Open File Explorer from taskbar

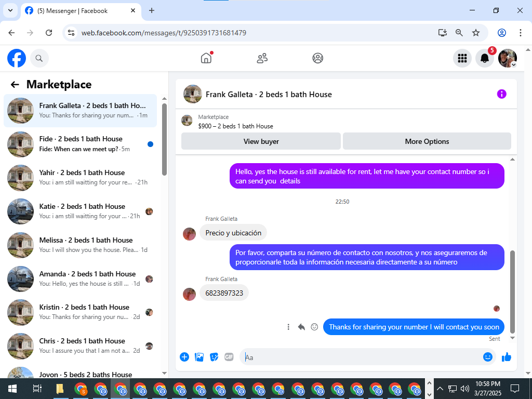tap(60, 389)
